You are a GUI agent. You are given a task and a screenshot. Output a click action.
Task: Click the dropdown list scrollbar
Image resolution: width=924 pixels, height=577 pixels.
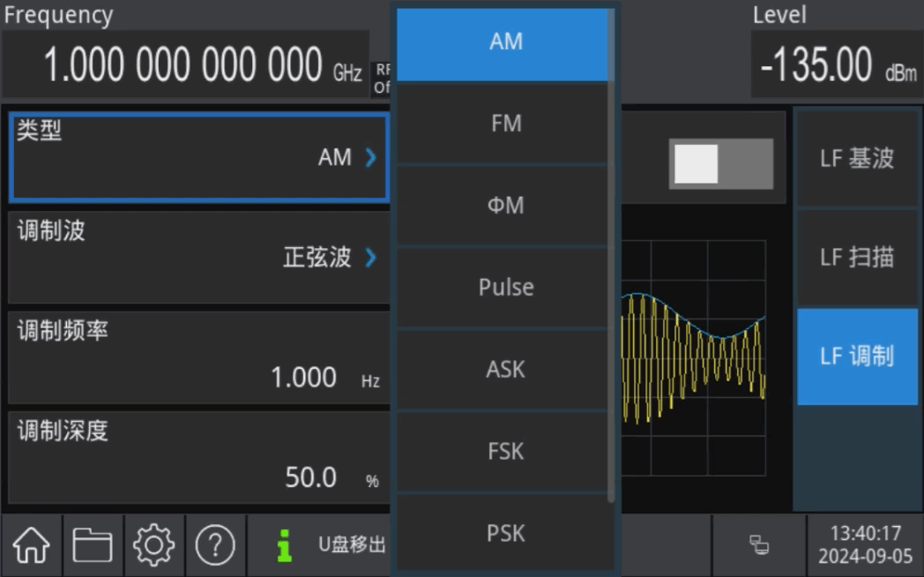click(x=611, y=257)
